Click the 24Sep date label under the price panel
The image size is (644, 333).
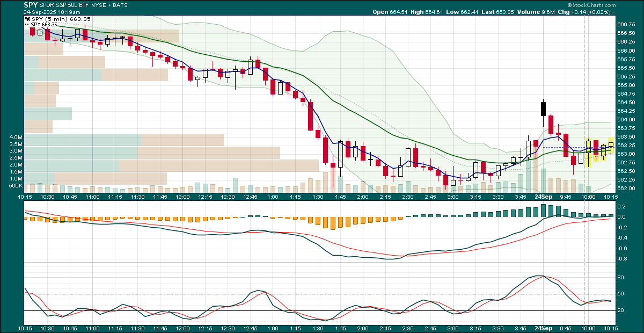pos(544,197)
